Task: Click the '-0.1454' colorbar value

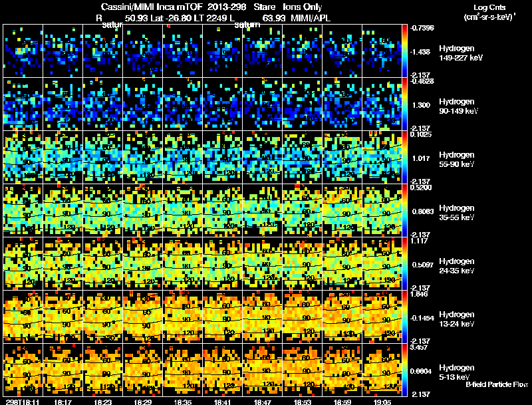Action: pos(422,318)
